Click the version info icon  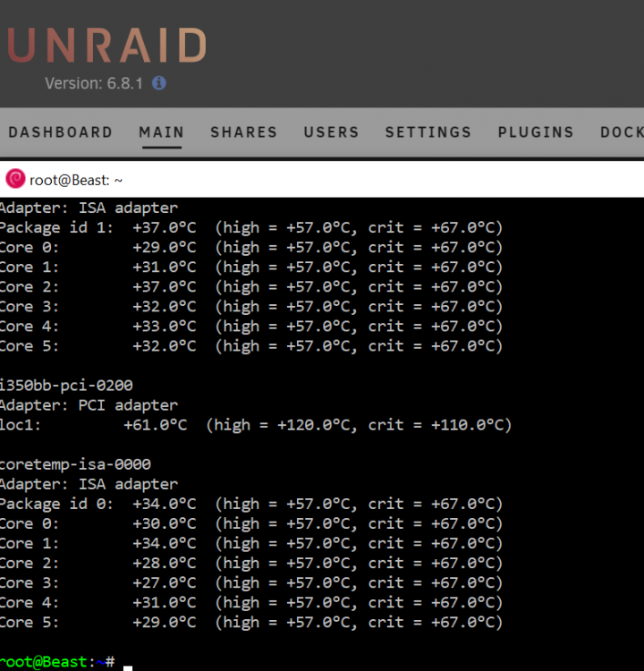(159, 83)
